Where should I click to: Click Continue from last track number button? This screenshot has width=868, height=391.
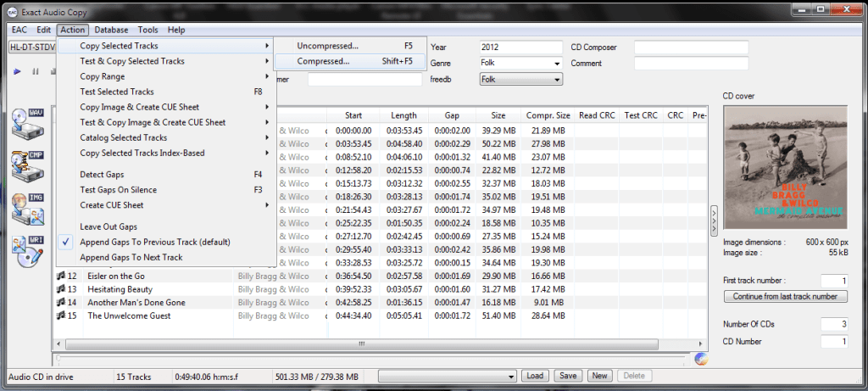(785, 296)
